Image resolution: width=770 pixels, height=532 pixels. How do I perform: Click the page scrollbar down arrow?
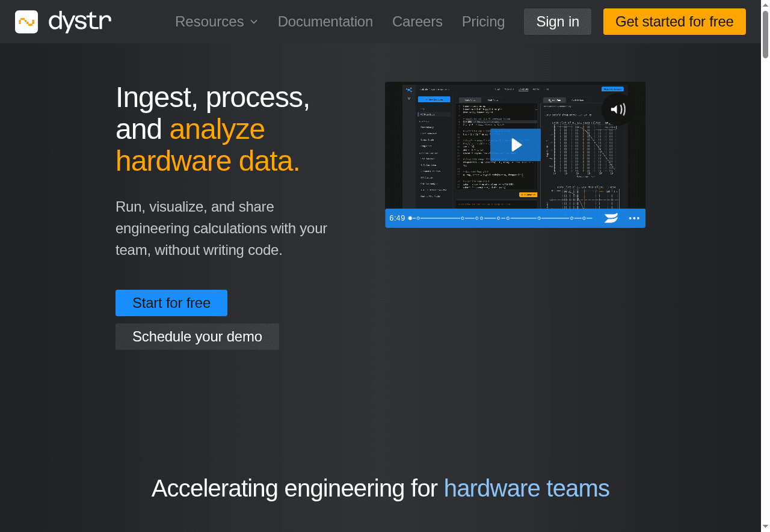[765, 527]
